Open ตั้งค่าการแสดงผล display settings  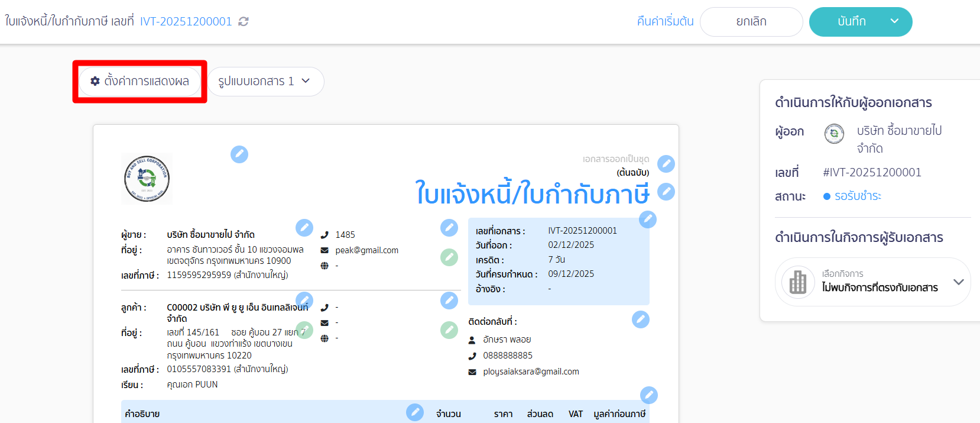point(140,81)
